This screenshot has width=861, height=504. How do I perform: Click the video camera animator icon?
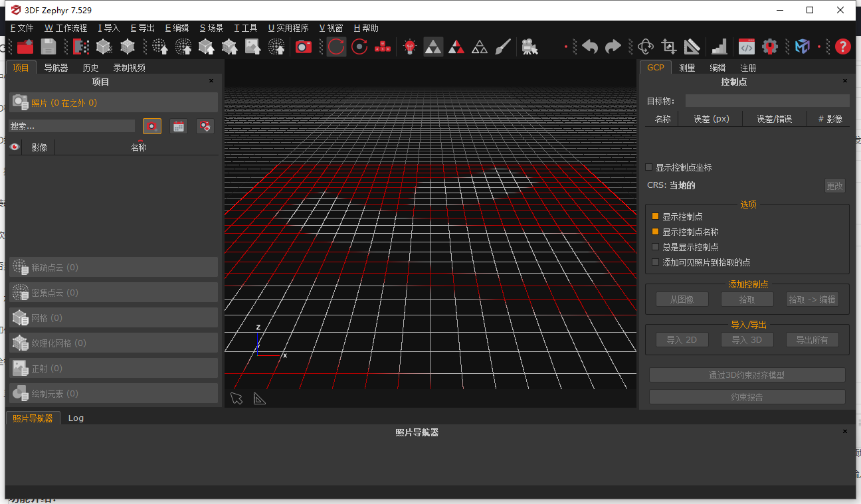(x=529, y=46)
